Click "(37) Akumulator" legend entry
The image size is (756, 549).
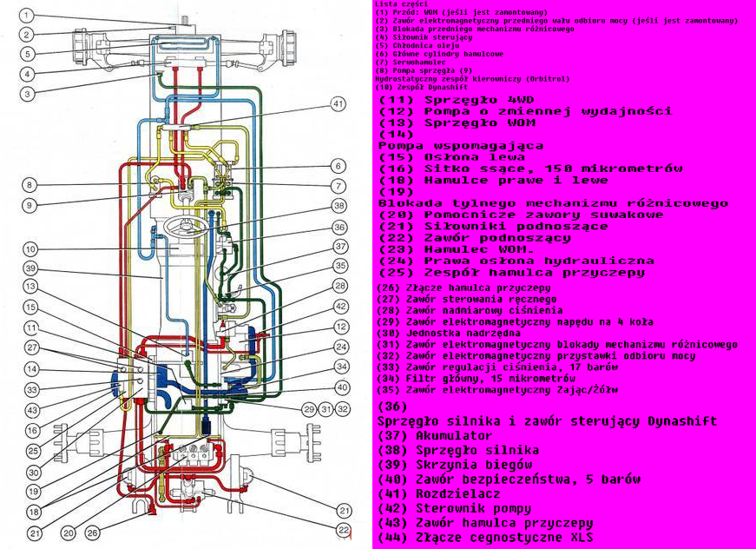click(x=436, y=436)
